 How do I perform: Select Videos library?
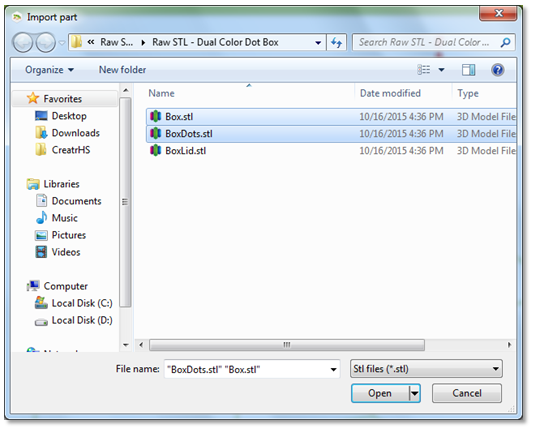pos(66,253)
